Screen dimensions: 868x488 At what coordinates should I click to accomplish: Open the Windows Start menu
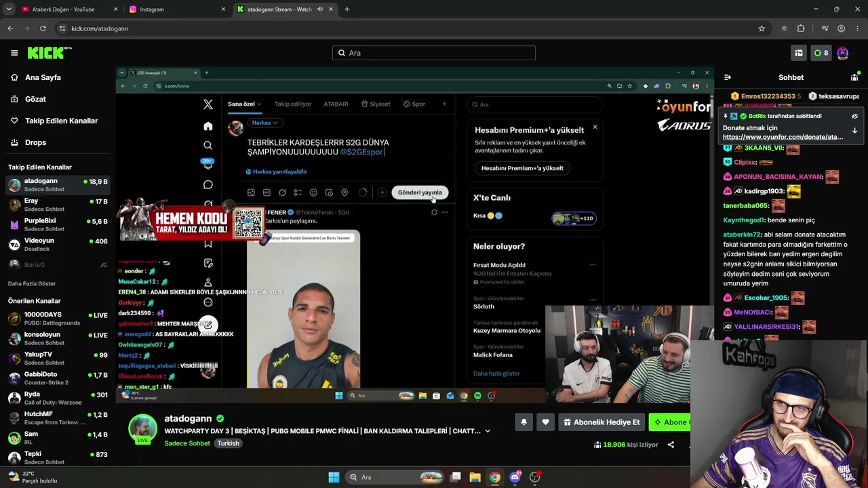pos(334,477)
